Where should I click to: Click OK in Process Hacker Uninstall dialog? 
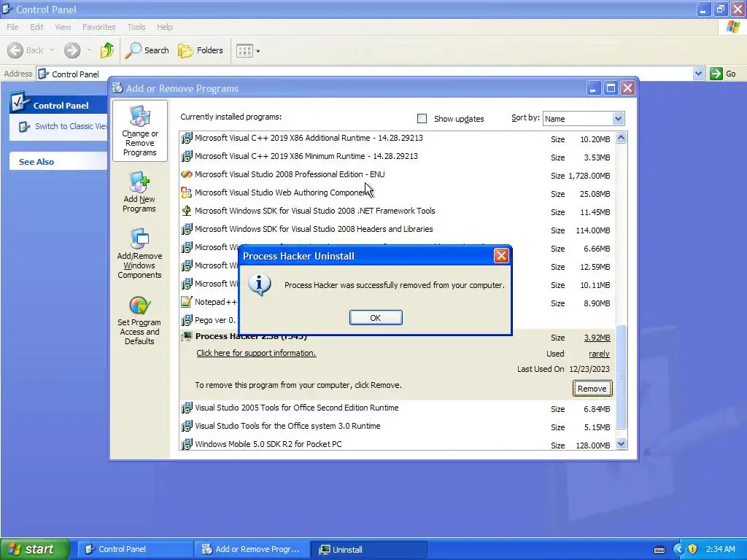point(376,318)
